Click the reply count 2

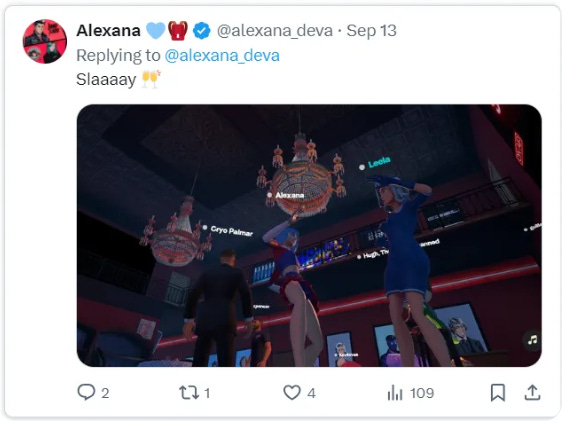(x=105, y=393)
